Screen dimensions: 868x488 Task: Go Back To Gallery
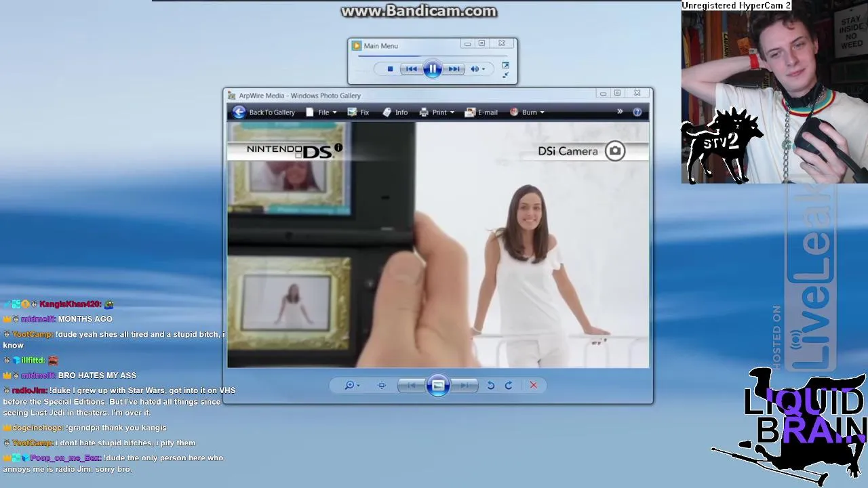pos(264,113)
